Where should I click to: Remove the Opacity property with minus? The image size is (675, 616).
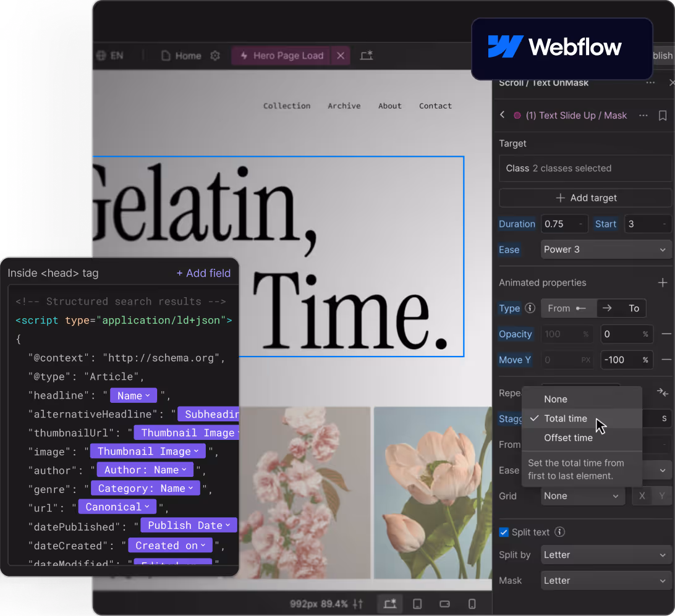666,334
